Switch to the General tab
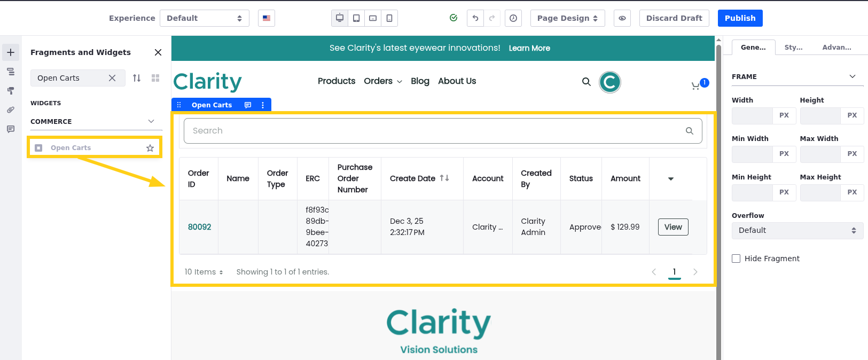 click(x=753, y=48)
